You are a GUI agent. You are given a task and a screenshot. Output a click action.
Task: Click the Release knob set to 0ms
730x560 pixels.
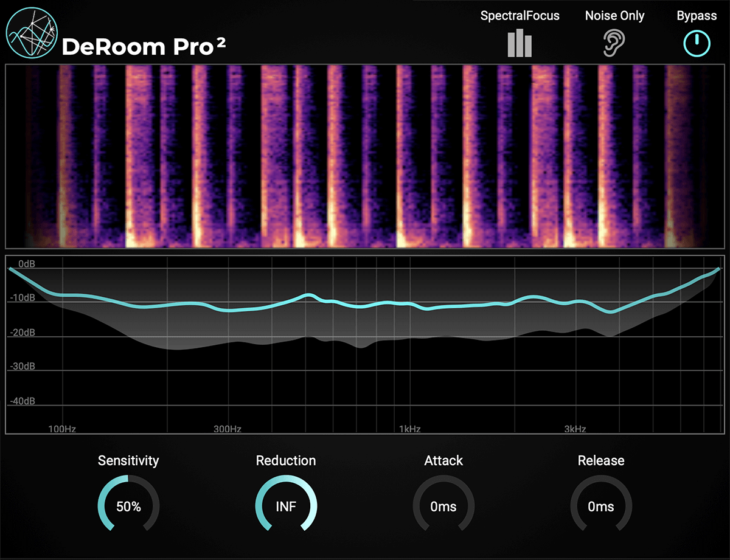(x=601, y=505)
